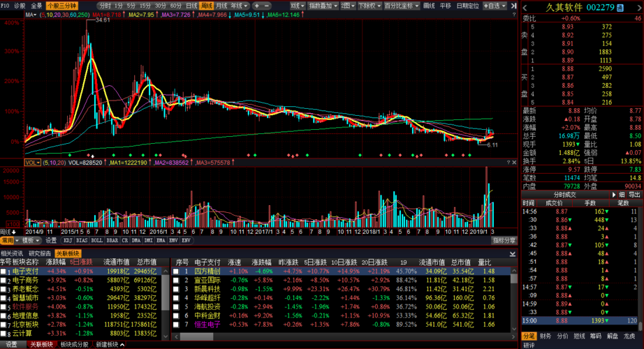The image size is (644, 349).
Task: Select the DMI indicator
Action: [x=148, y=241]
